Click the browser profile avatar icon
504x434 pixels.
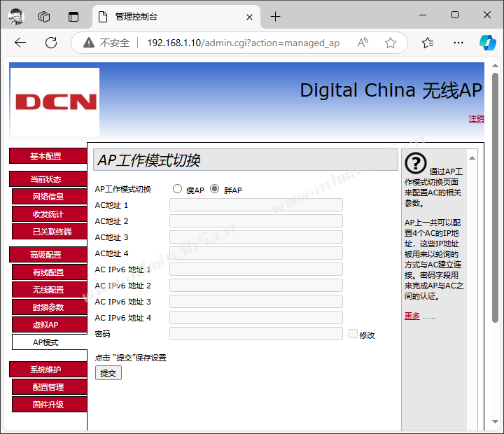click(x=15, y=16)
